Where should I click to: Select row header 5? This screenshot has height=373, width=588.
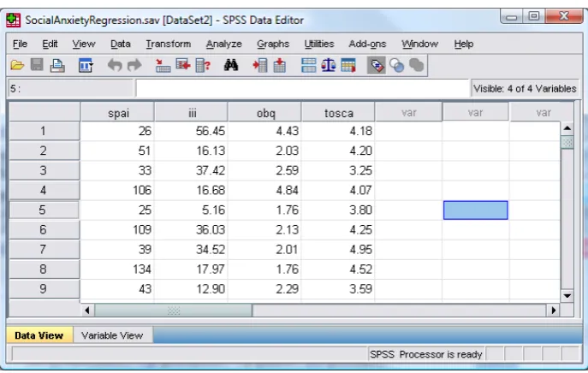[x=45, y=210]
